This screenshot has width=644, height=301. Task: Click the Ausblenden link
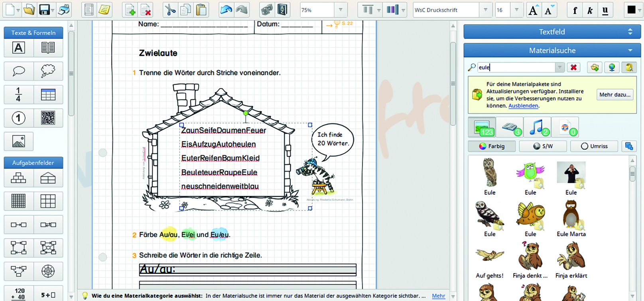pos(523,106)
